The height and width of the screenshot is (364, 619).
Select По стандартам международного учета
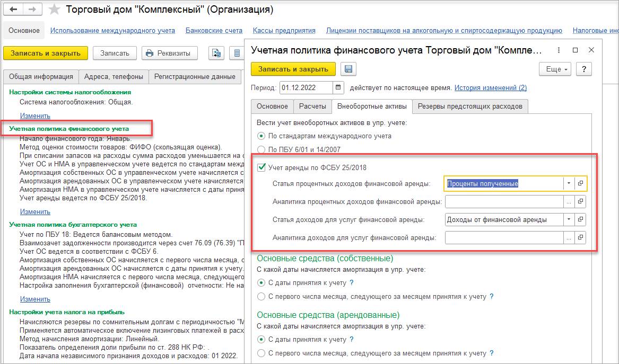pyautogui.click(x=261, y=136)
